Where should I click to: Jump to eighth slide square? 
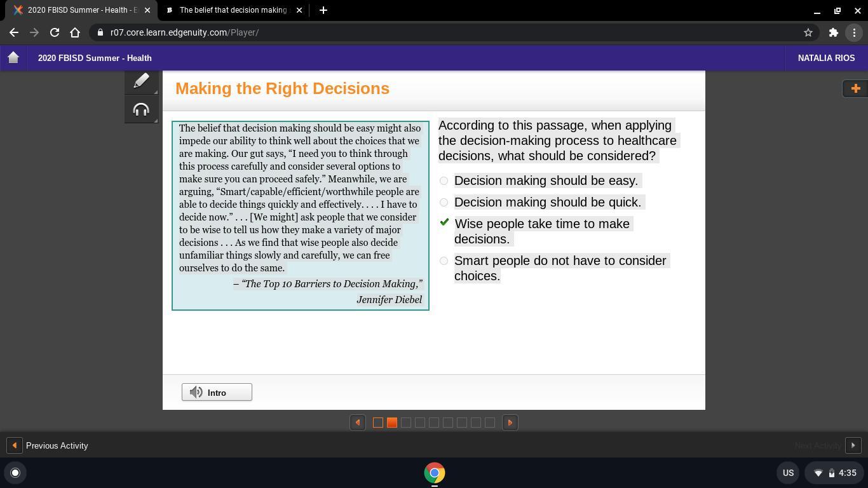tap(476, 423)
